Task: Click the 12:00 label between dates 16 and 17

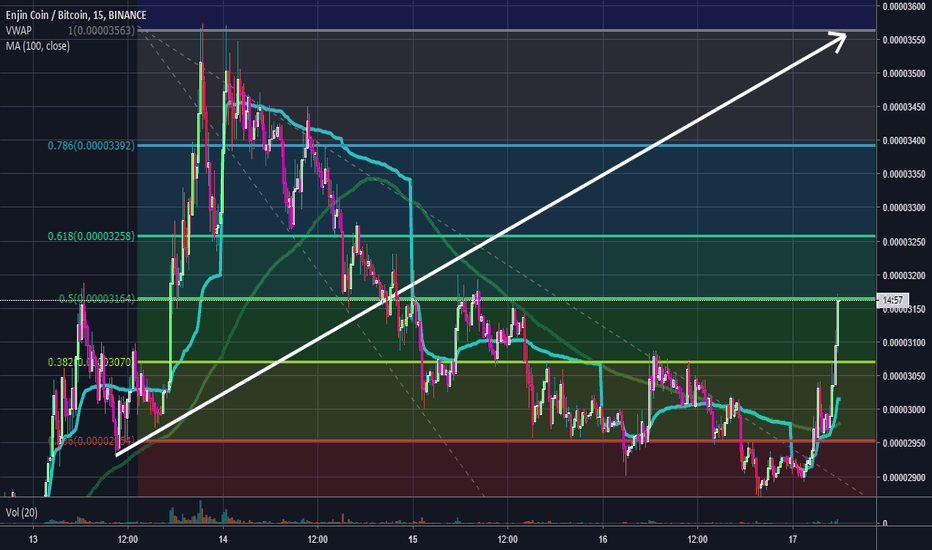Action: (697, 540)
